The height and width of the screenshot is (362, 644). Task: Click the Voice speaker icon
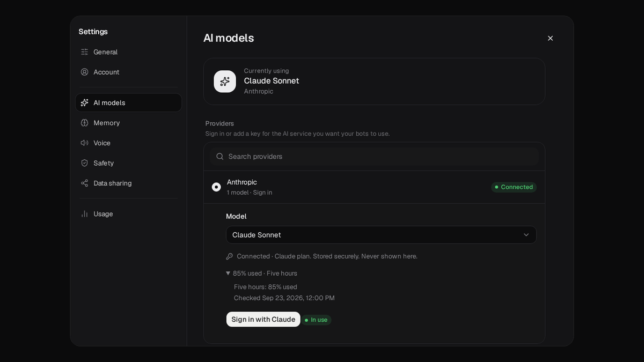84,143
